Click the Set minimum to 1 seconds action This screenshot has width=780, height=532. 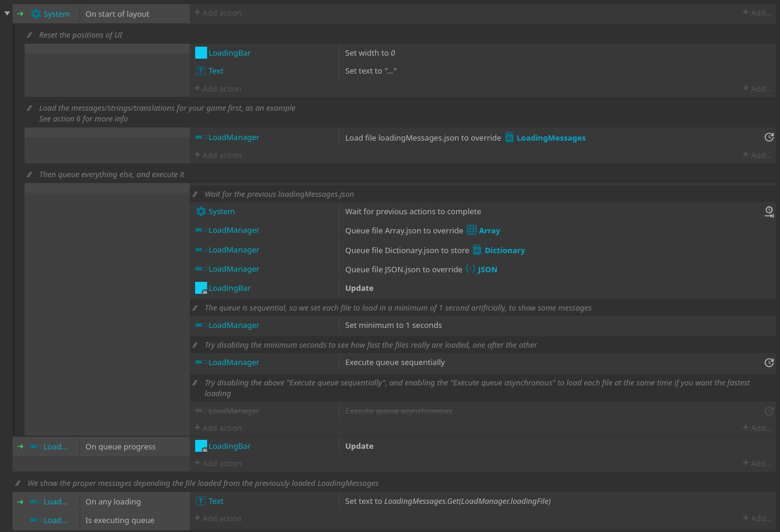click(x=393, y=325)
